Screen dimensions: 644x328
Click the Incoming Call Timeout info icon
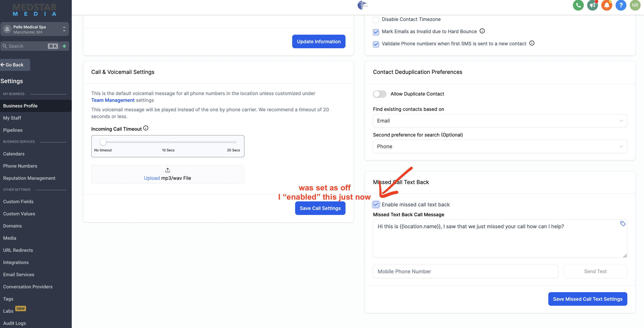146,128
